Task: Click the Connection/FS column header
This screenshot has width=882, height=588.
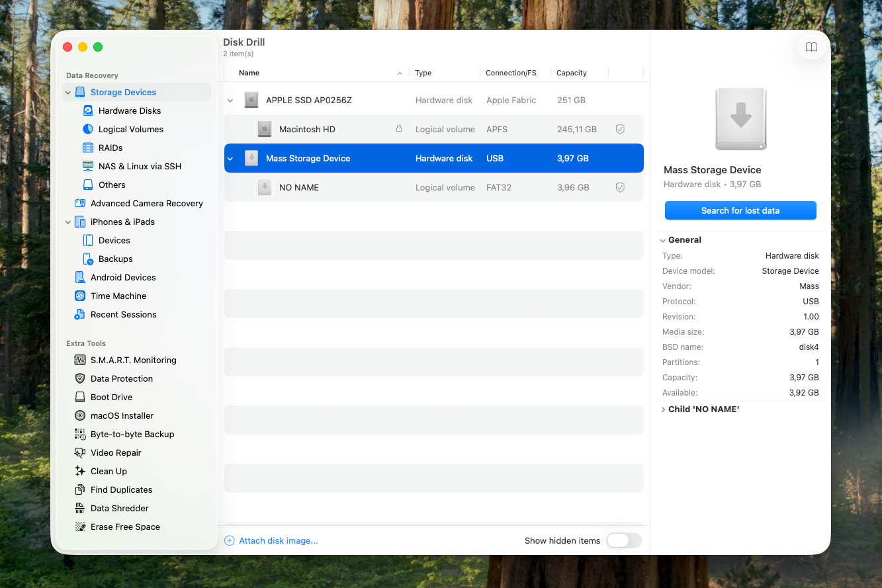Action: click(511, 73)
